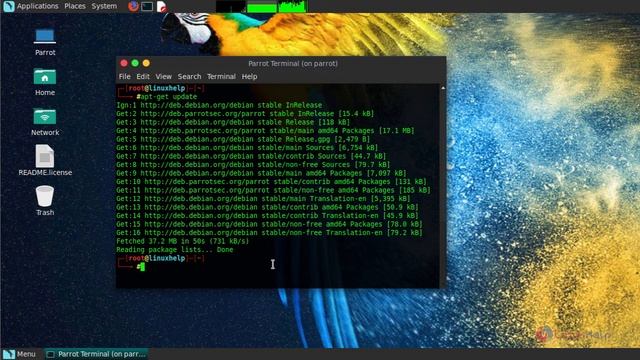Click the black system monitor graph
The image size is (640, 360).
click(231, 7)
